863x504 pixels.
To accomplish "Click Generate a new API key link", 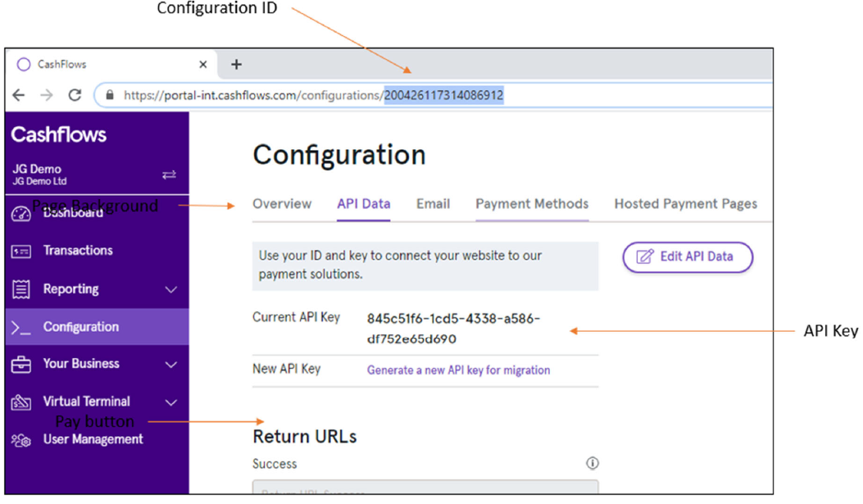I will click(x=458, y=370).
